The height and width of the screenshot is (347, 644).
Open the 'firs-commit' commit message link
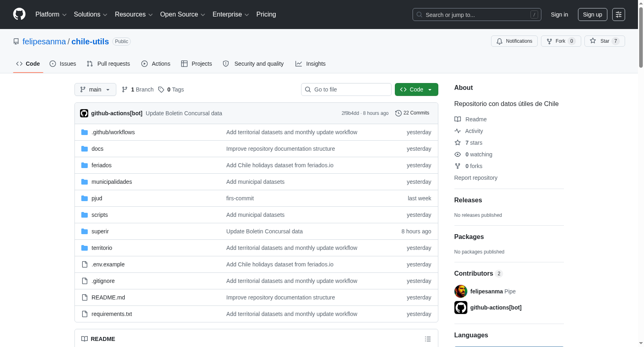click(240, 198)
